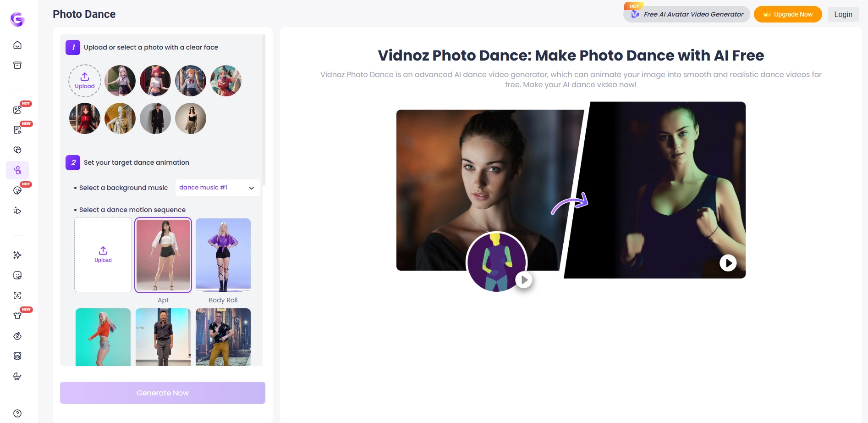Open the Vidnoz logo at top left
868x423 pixels.
[17, 19]
